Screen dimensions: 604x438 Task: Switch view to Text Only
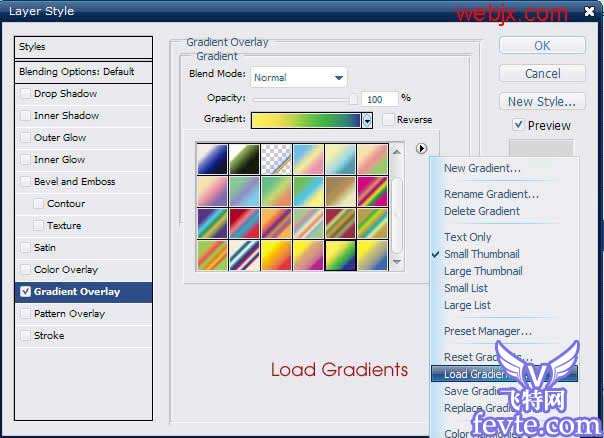468,237
